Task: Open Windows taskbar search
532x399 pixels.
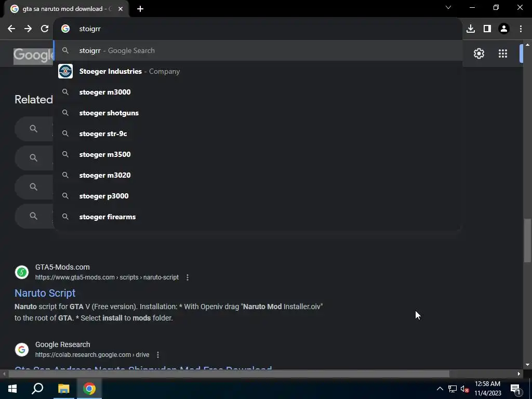Action: (37, 389)
